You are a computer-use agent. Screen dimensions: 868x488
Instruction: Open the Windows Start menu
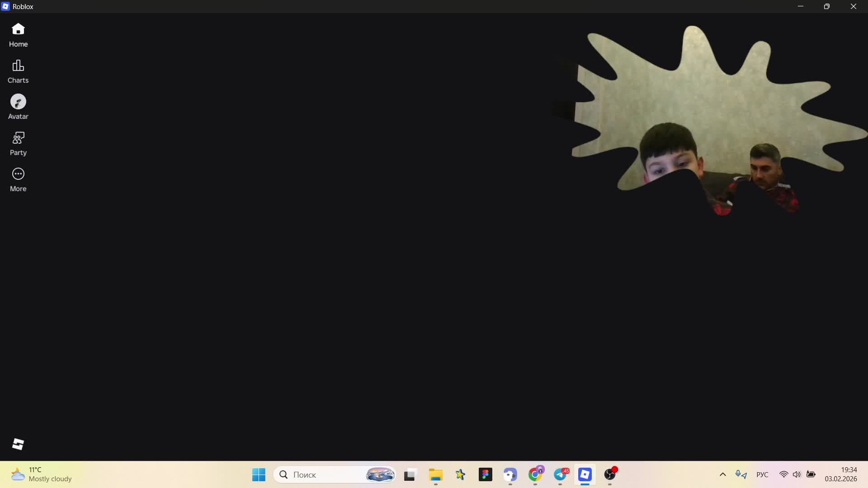[259, 474]
